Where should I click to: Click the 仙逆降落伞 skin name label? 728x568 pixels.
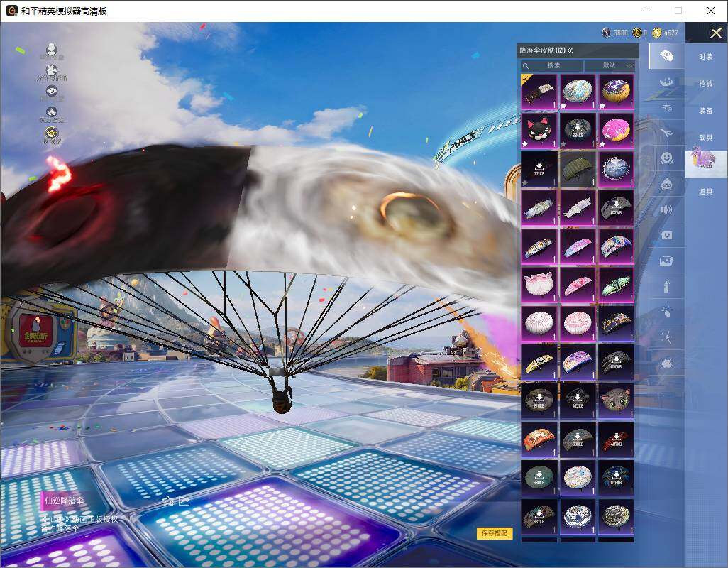[64, 501]
